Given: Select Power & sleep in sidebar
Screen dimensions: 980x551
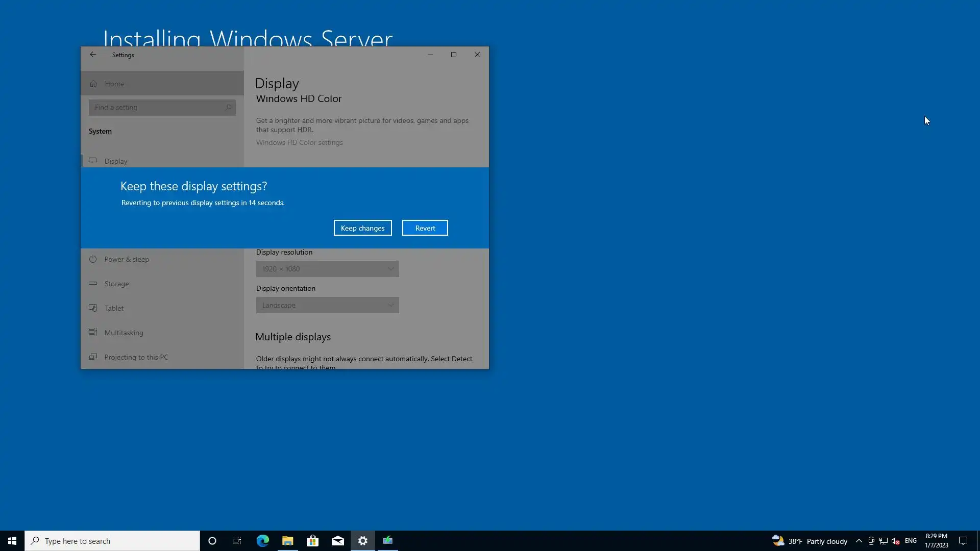Looking at the screenshot, I should (x=127, y=259).
